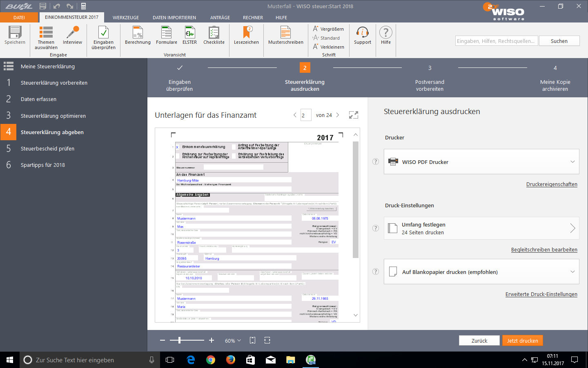Open the HILFE tab
588x368 pixels.
coord(281,18)
